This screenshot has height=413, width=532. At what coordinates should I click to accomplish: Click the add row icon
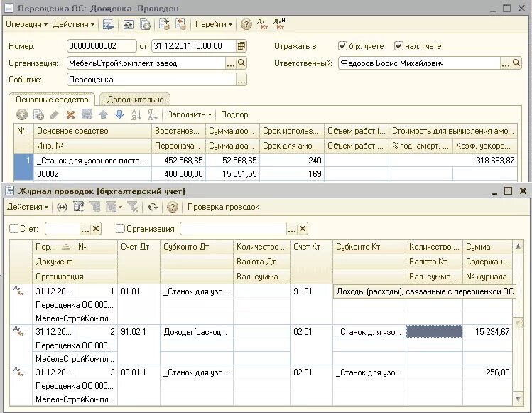[x=22, y=114]
